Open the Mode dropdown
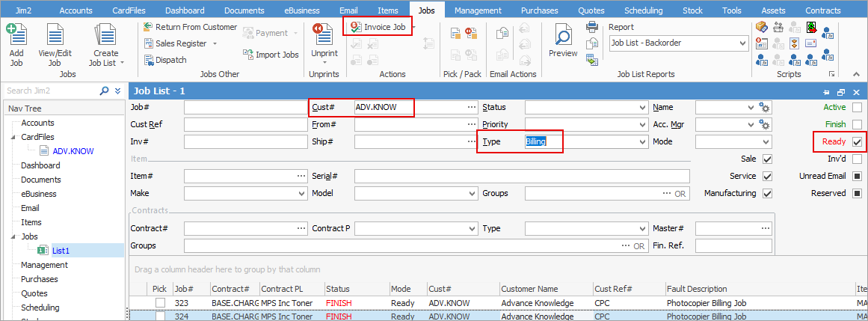This screenshot has height=321, width=868. pos(766,142)
